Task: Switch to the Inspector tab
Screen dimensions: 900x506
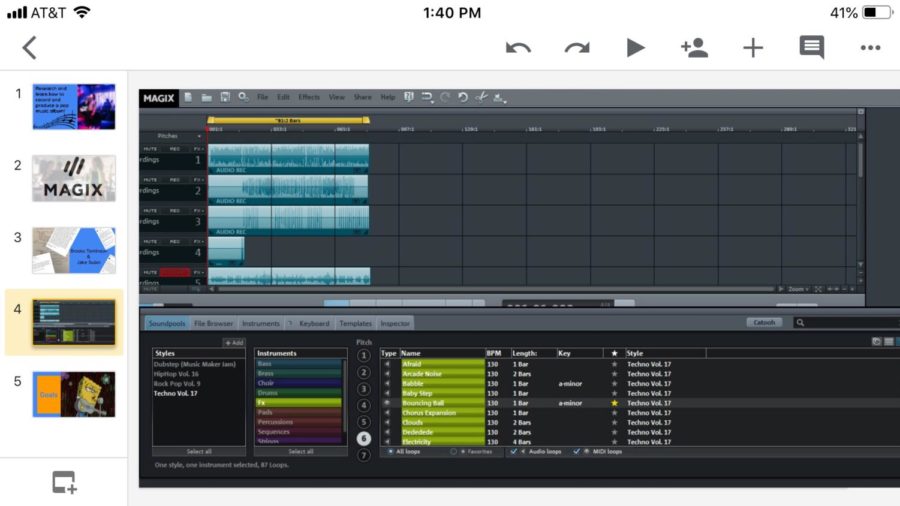Action: pyautogui.click(x=395, y=324)
